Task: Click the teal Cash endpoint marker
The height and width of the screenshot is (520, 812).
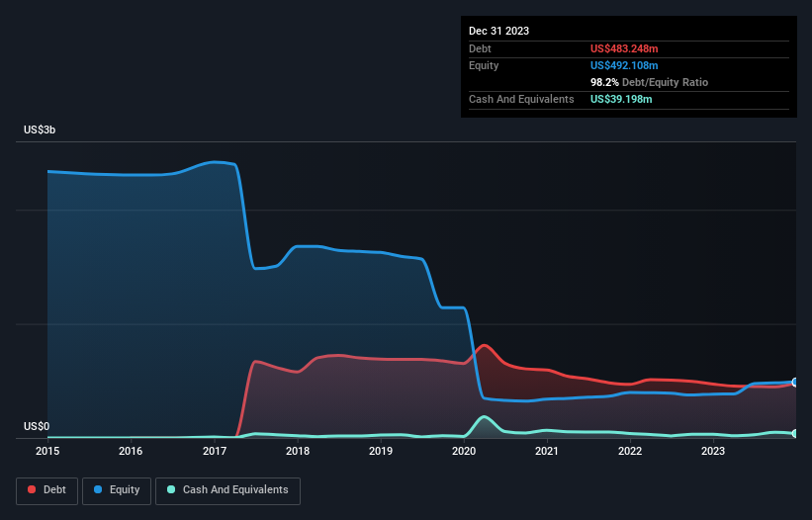Action: 795,433
